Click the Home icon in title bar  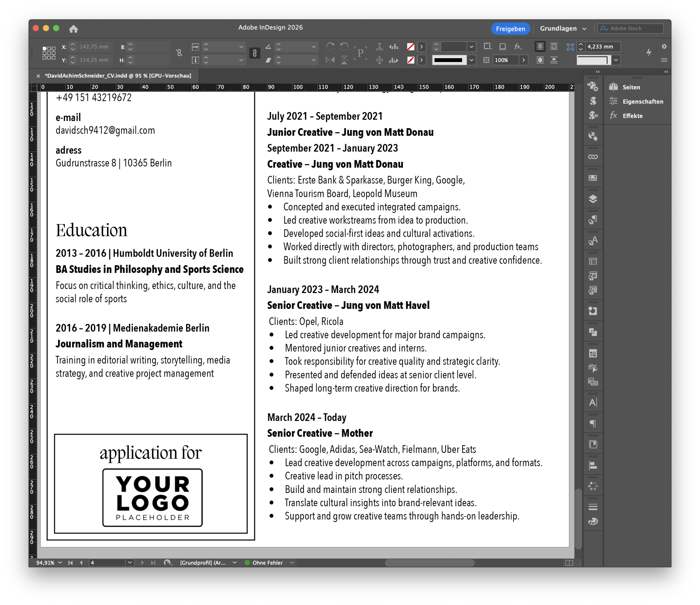[x=73, y=29]
